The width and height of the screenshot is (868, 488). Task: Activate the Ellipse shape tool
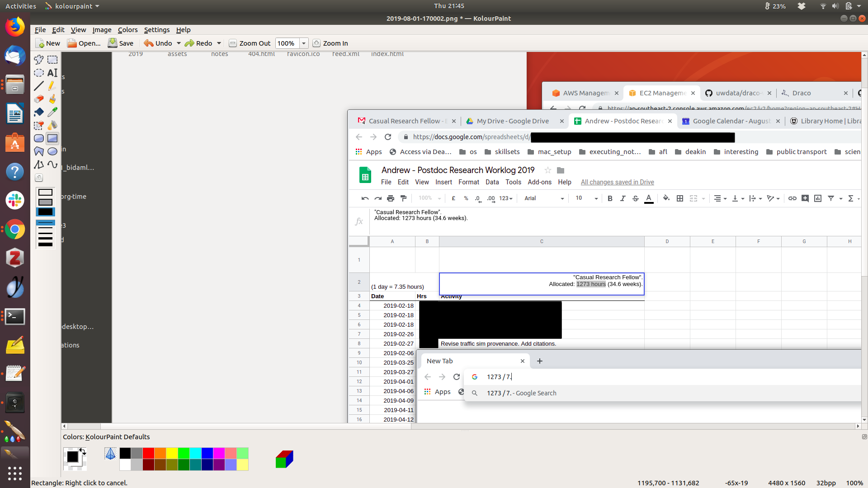[x=52, y=151]
